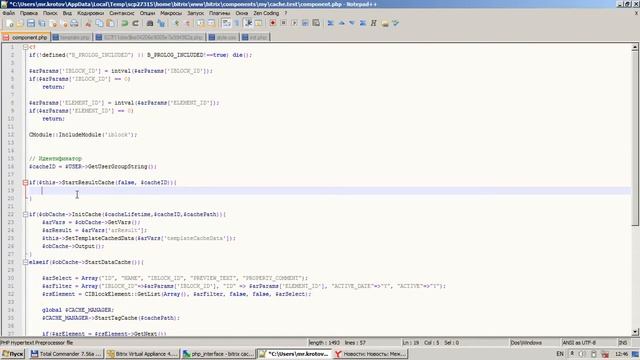This screenshot has height=360, width=640.
Task: Start macro recording with the red dot
Action: (x=273, y=23)
